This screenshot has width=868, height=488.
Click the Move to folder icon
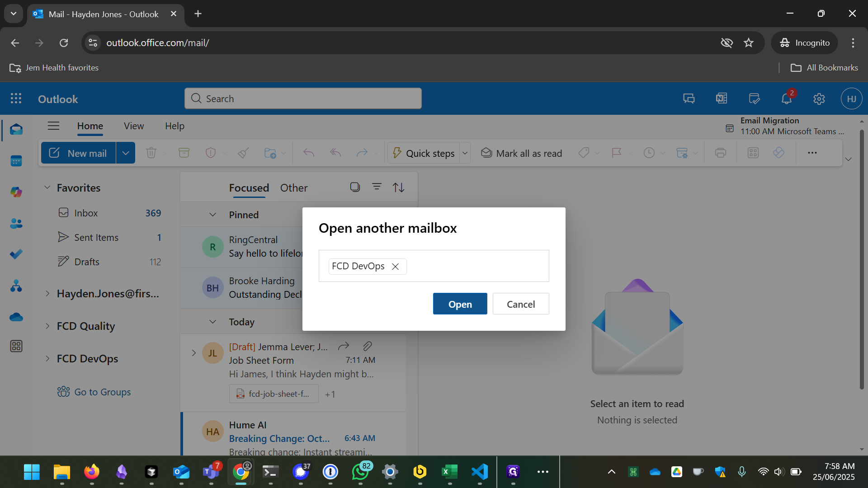click(270, 153)
